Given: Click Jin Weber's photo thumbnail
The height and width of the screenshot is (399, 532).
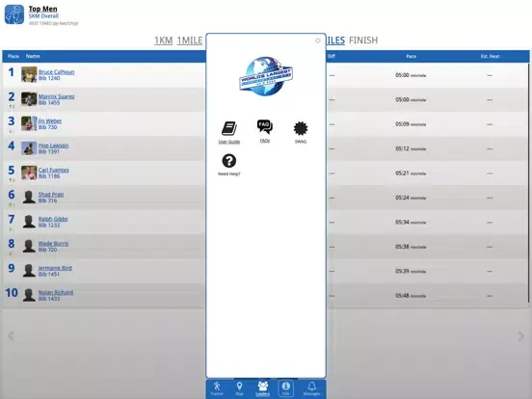Looking at the screenshot, I should (29, 123).
